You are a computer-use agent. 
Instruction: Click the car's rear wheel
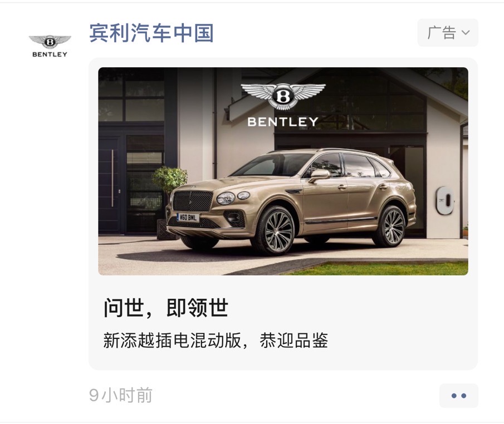point(390,226)
